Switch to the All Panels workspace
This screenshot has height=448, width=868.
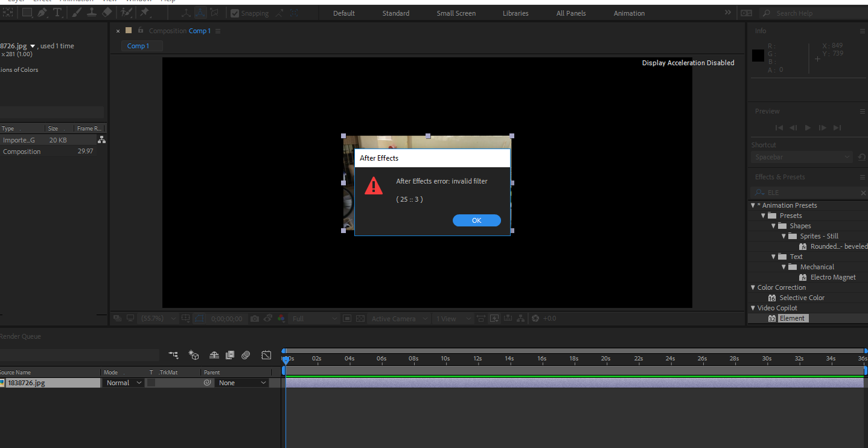tap(572, 13)
